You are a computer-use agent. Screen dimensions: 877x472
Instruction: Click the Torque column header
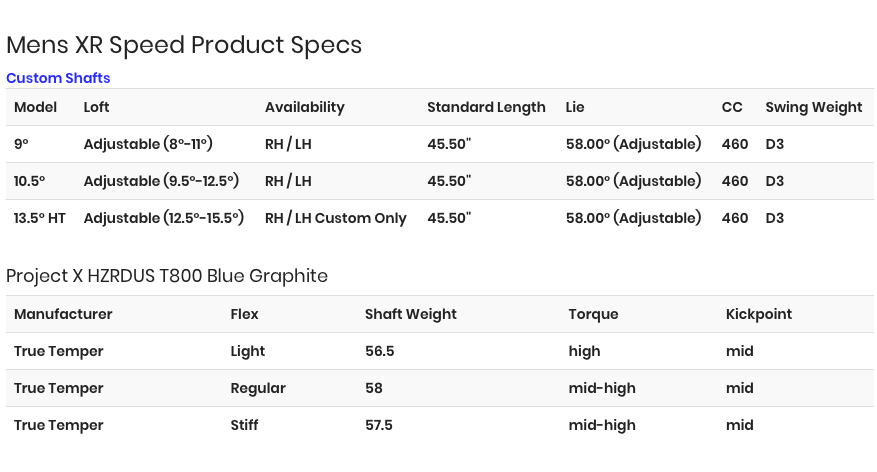tap(593, 314)
